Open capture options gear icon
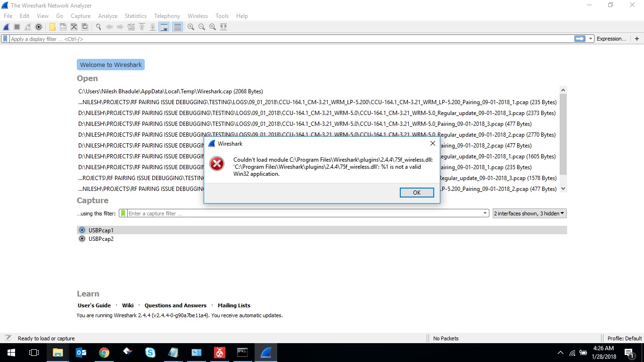The image size is (644, 362). point(39,27)
